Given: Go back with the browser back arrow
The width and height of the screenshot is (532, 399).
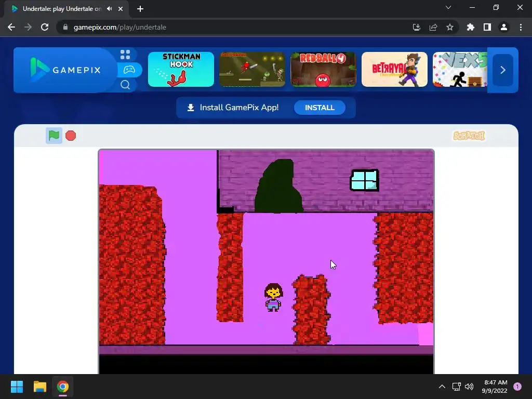Looking at the screenshot, I should click(x=11, y=27).
